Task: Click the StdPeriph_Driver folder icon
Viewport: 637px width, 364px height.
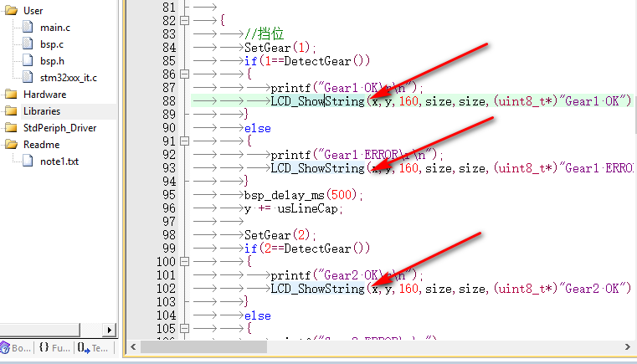Action: [11, 128]
